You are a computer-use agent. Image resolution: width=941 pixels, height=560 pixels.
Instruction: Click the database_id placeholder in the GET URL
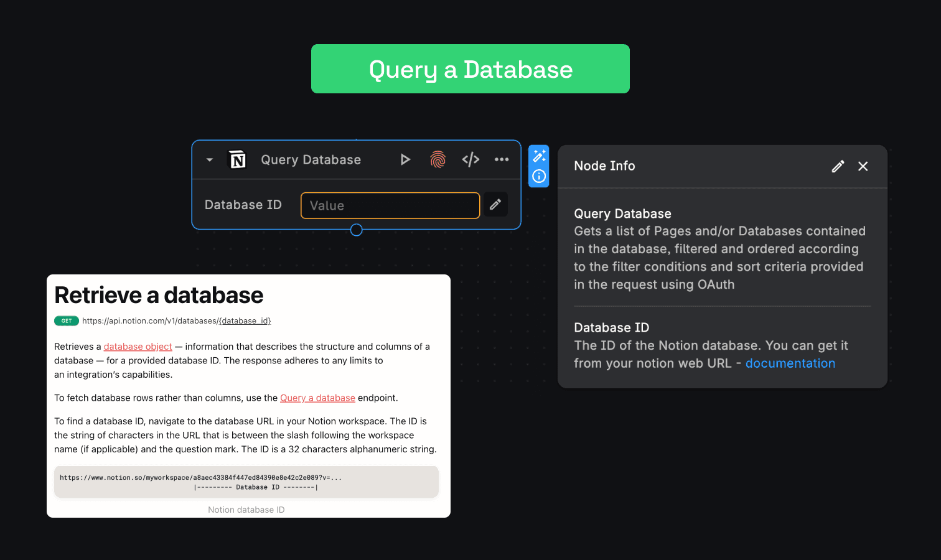coord(245,320)
